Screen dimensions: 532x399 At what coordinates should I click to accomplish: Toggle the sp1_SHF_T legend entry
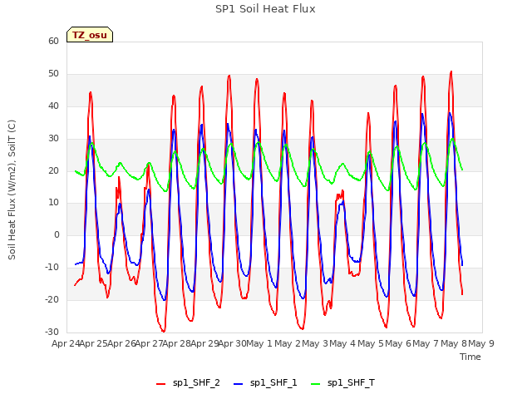point(342,383)
